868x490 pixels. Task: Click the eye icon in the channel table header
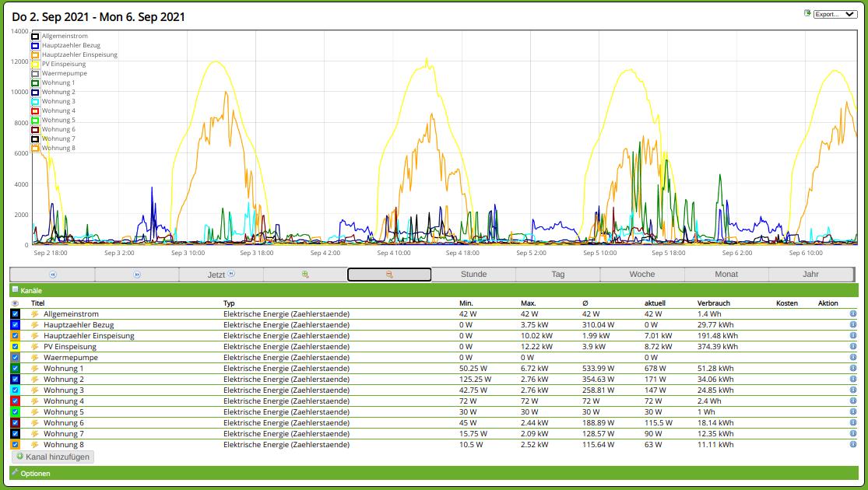pos(15,303)
